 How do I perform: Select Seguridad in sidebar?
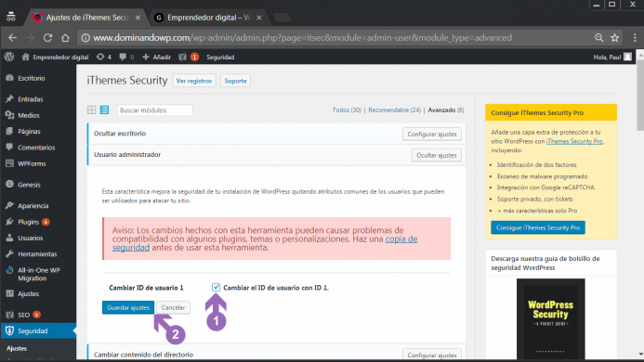click(x=38, y=330)
